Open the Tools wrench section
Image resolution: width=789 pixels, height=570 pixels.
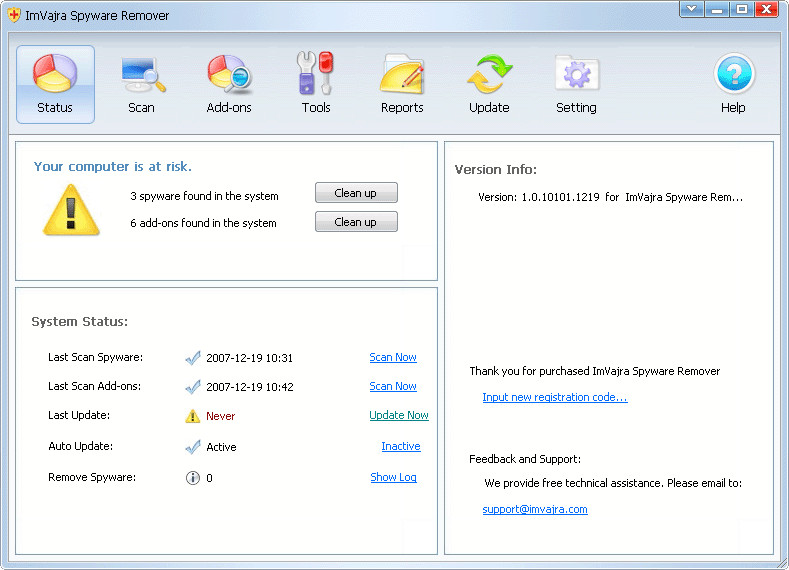click(316, 84)
